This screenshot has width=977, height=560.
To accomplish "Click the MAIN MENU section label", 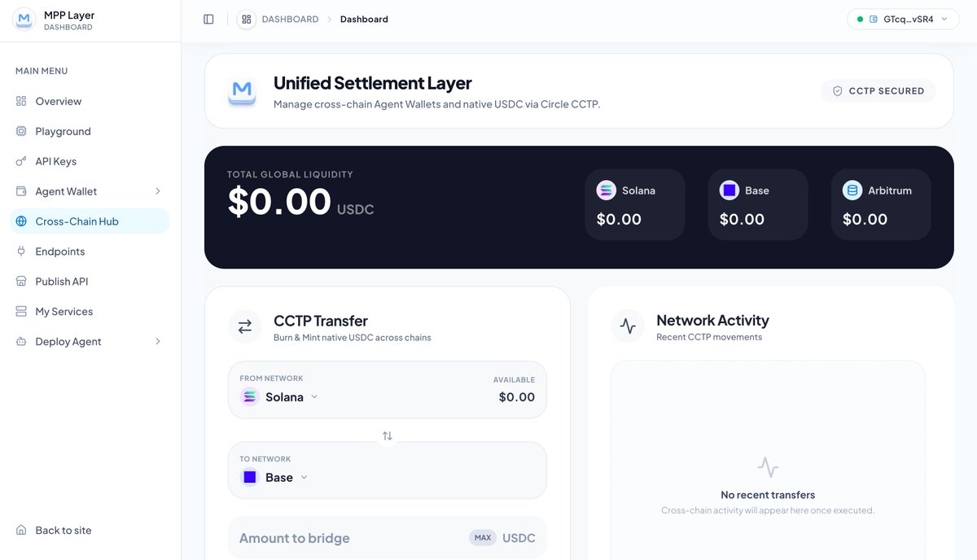I will 42,71.
